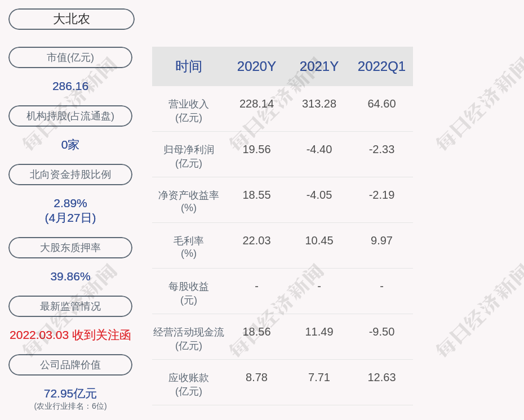
Task: Click the 2020Y column header
Action: [x=257, y=66]
